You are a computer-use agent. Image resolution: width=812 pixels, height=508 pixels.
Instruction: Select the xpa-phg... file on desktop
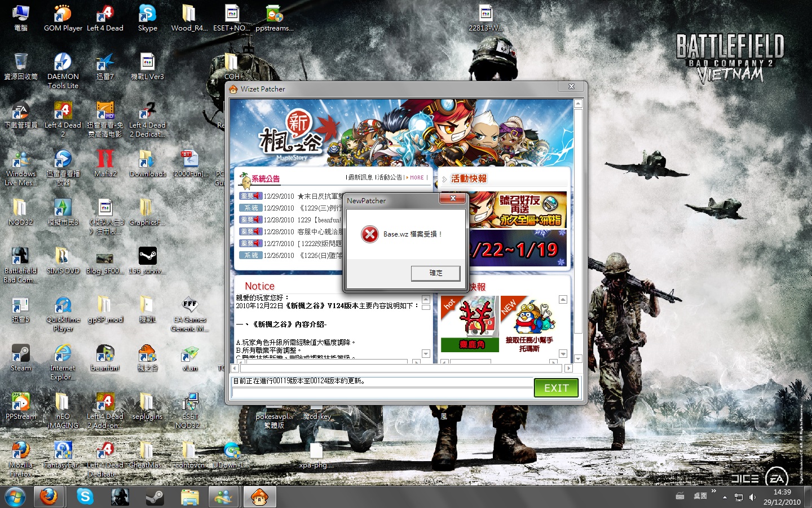(x=316, y=456)
